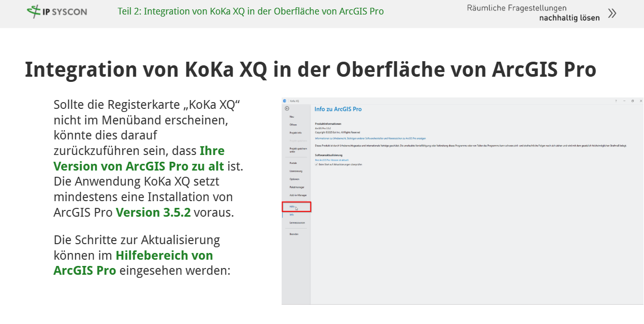Click the 'Copyright ©2025 Esri Inc.' text

tap(337, 132)
